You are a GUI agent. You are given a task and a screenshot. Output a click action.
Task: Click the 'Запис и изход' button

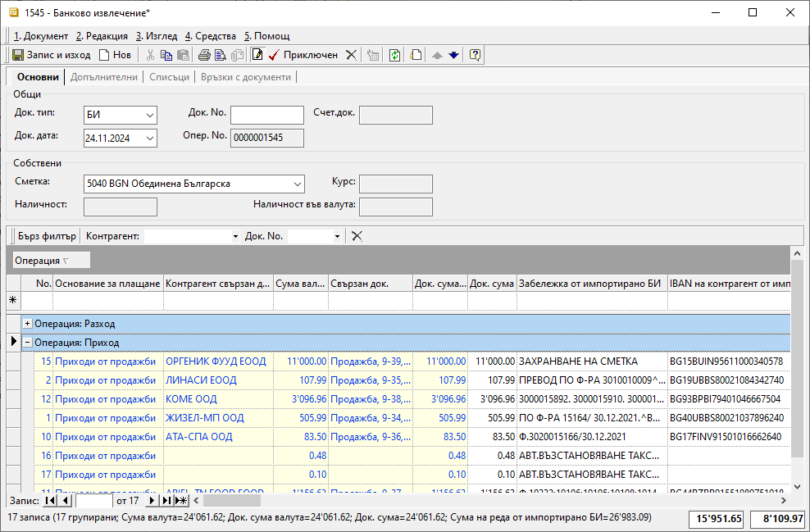click(51, 55)
